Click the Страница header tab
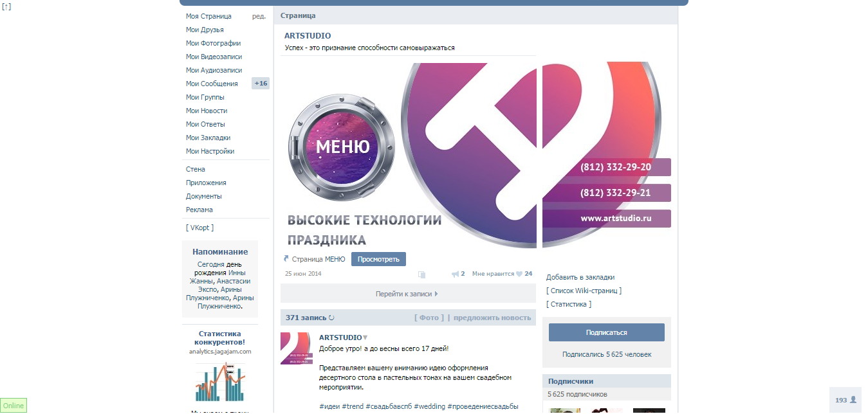 point(298,15)
